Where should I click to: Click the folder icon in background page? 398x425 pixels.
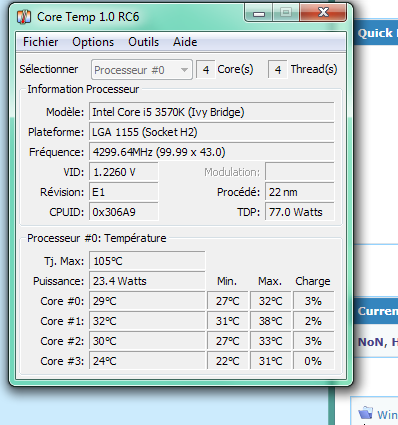[366, 413]
